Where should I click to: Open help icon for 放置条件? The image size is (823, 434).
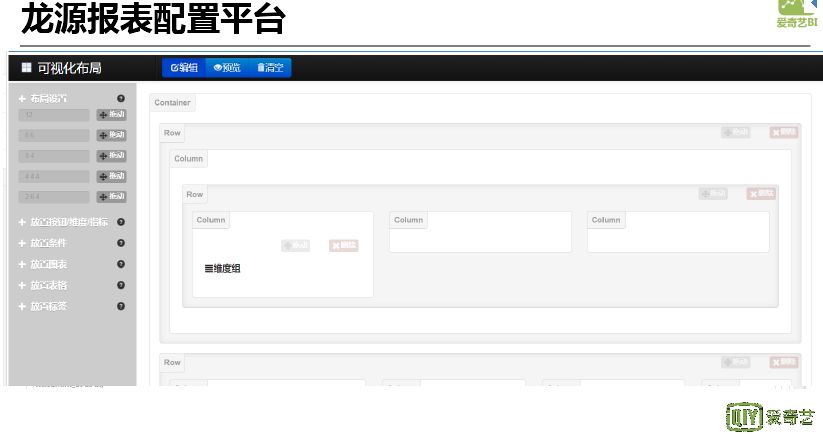121,243
